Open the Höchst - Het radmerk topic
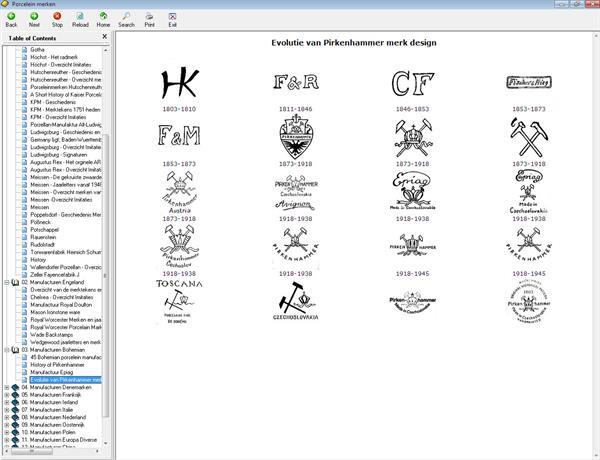Viewport: 600px width, 460px height. pyautogui.click(x=54, y=57)
